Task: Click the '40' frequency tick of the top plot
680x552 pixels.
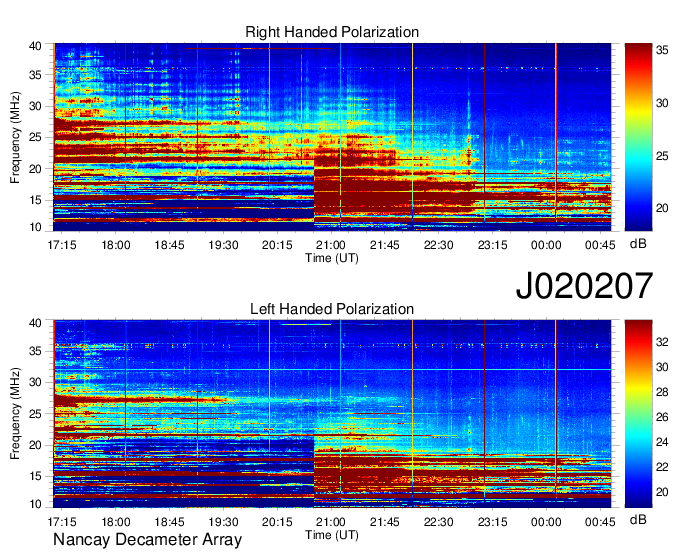Action: [35, 46]
